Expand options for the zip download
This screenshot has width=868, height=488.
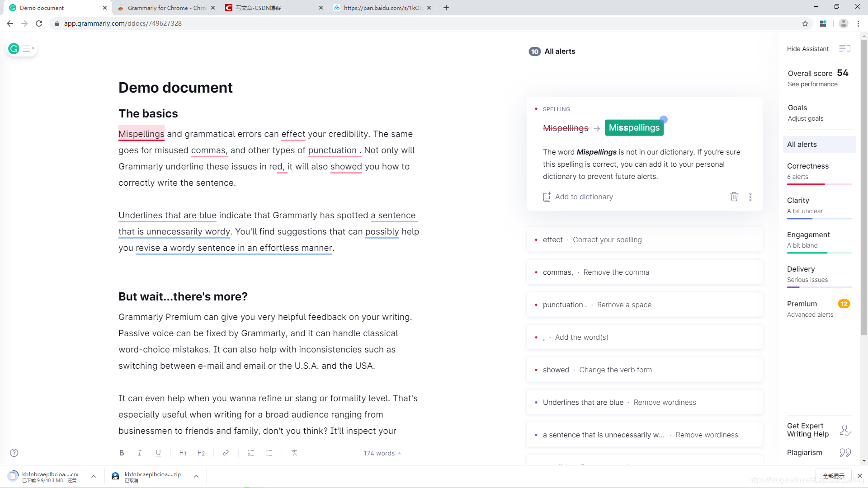pos(196,476)
